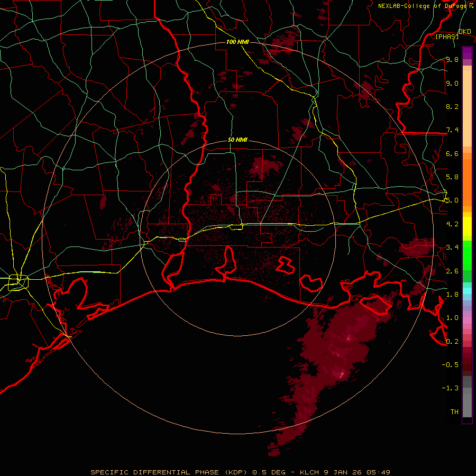Screen dimensions: 476x476
Task: Pick the bright yellow color bar segment
Action: [467, 226]
